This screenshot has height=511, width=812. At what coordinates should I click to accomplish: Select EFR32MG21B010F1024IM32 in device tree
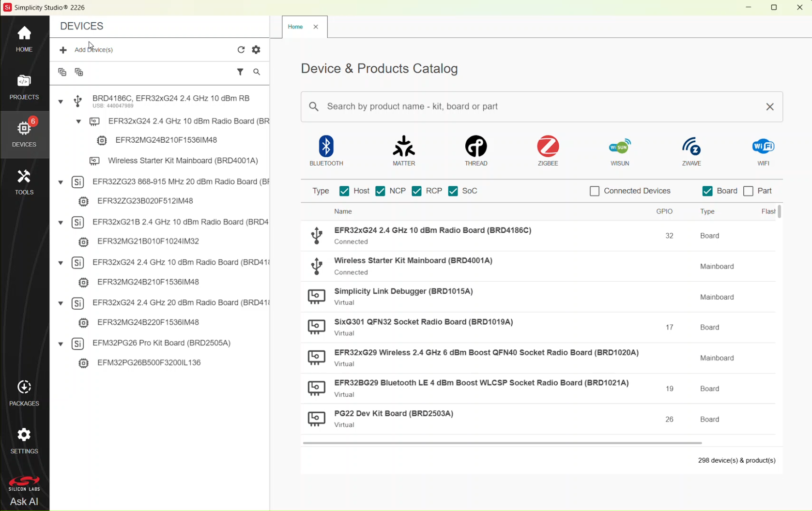[x=148, y=241]
